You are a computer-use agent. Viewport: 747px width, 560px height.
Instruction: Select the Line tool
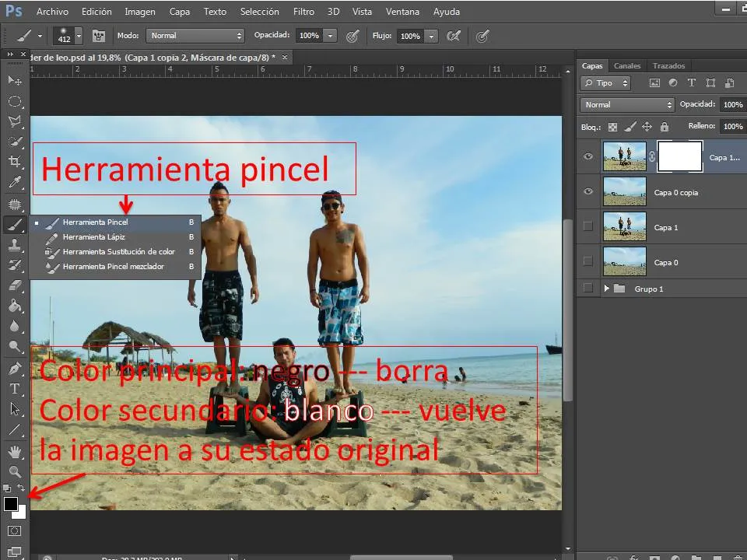[x=15, y=429]
